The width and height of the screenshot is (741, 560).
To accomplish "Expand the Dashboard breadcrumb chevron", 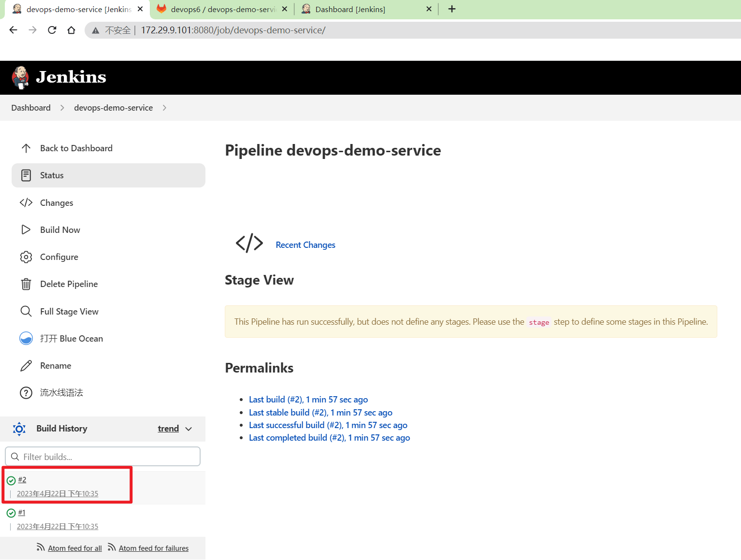I will pos(62,108).
